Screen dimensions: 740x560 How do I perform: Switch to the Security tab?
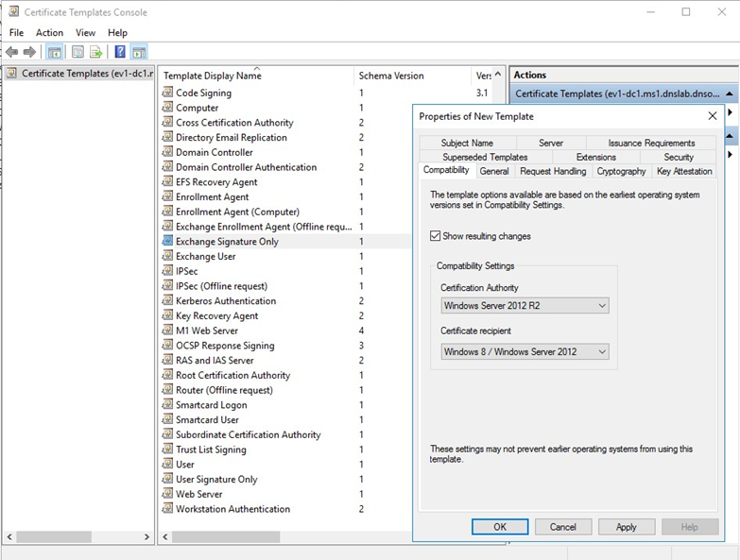point(679,157)
